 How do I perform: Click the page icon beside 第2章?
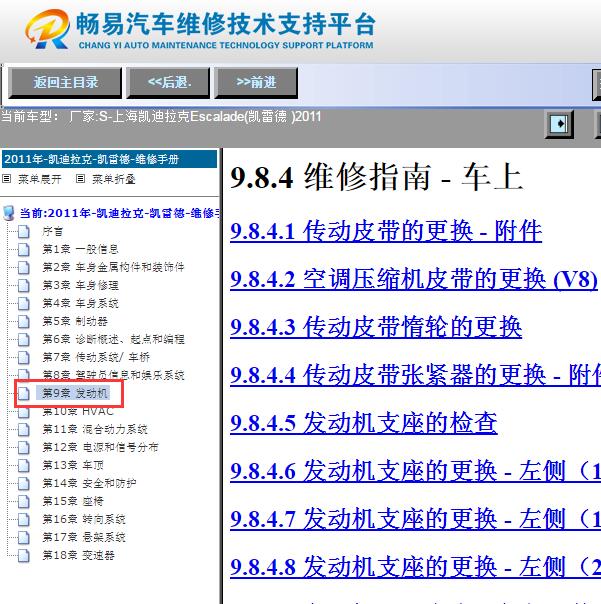point(24,267)
